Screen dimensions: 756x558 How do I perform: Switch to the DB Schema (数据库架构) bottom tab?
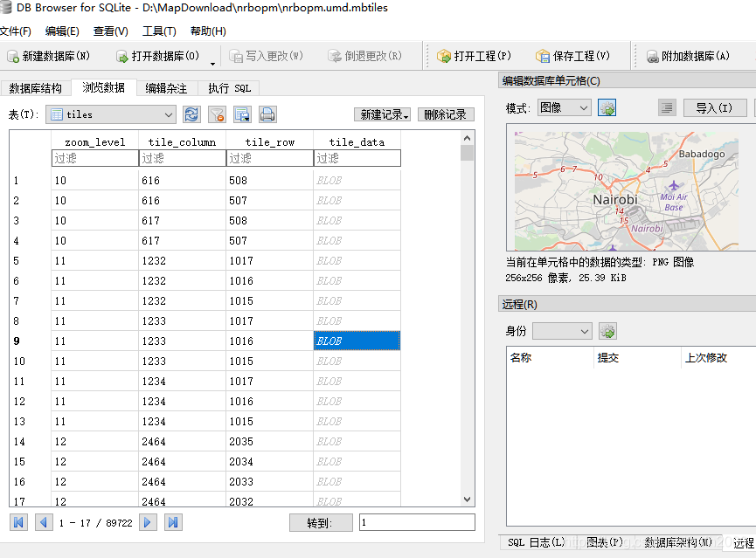pos(677,542)
